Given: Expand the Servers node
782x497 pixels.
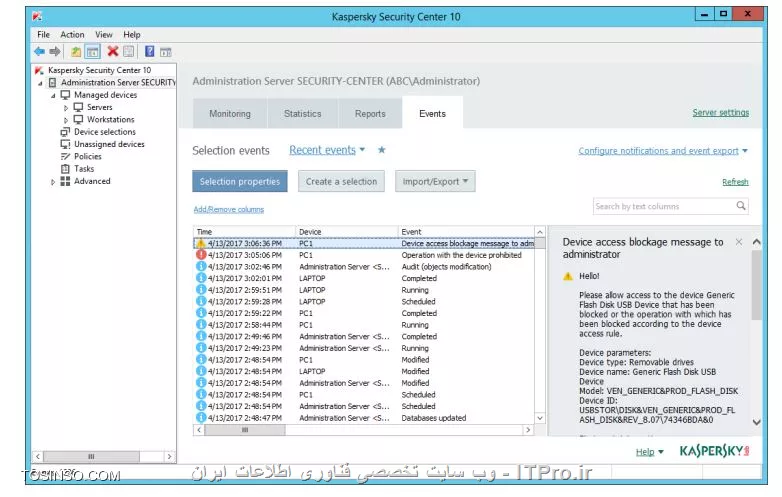Looking at the screenshot, I should pyautogui.click(x=66, y=108).
